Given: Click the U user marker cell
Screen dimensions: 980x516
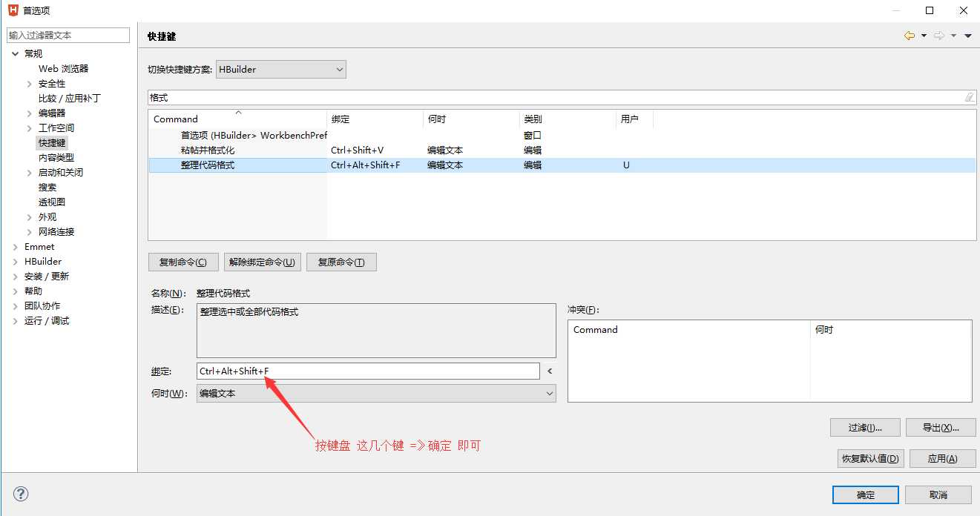Looking at the screenshot, I should click(626, 165).
